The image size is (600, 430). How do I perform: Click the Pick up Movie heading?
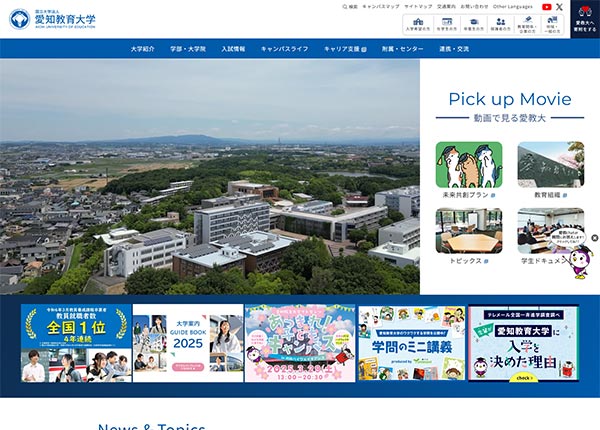(510, 99)
